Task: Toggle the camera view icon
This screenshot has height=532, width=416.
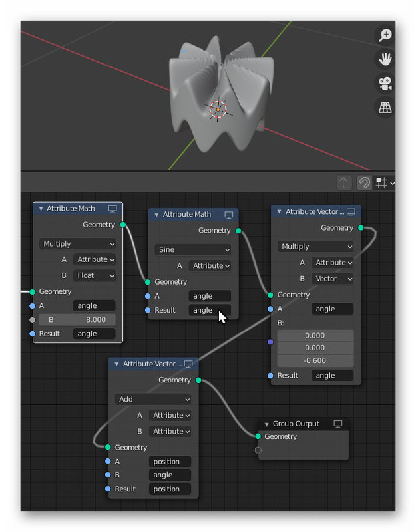Action: point(385,84)
